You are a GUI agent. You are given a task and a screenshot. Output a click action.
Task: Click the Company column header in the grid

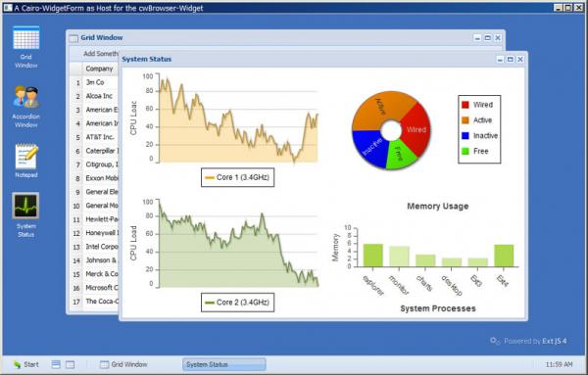point(99,69)
